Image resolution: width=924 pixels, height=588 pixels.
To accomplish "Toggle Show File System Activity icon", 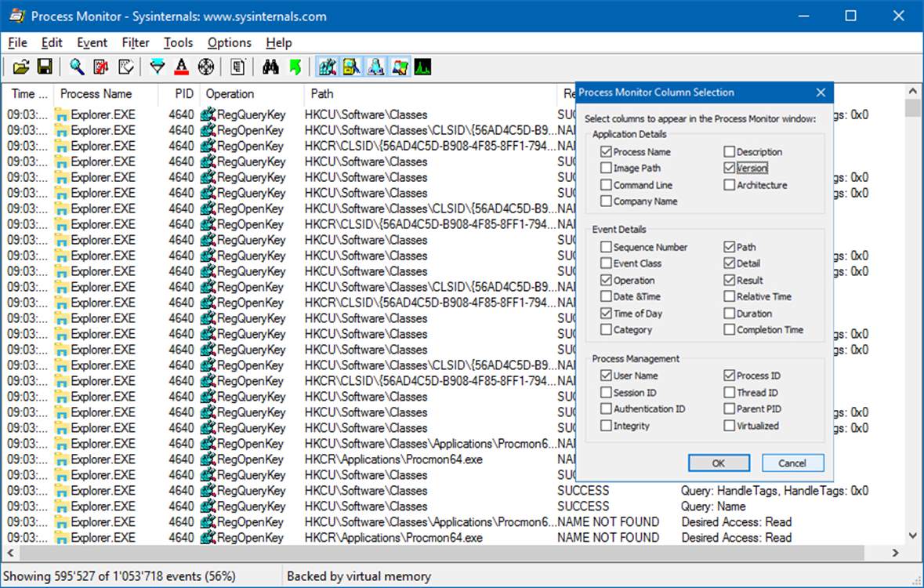I will click(351, 67).
